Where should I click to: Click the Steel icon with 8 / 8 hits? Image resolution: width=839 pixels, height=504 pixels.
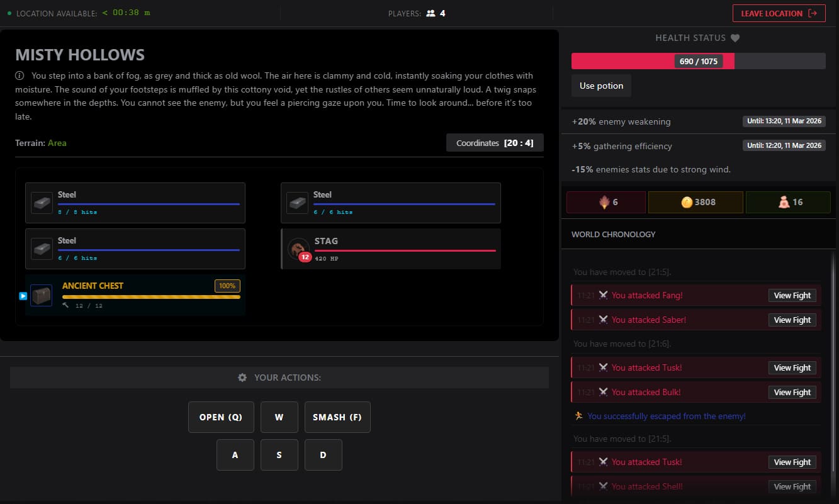tap(42, 203)
